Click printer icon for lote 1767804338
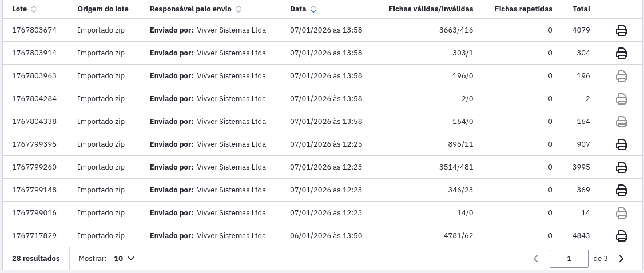This screenshot has width=644, height=273. tap(621, 122)
